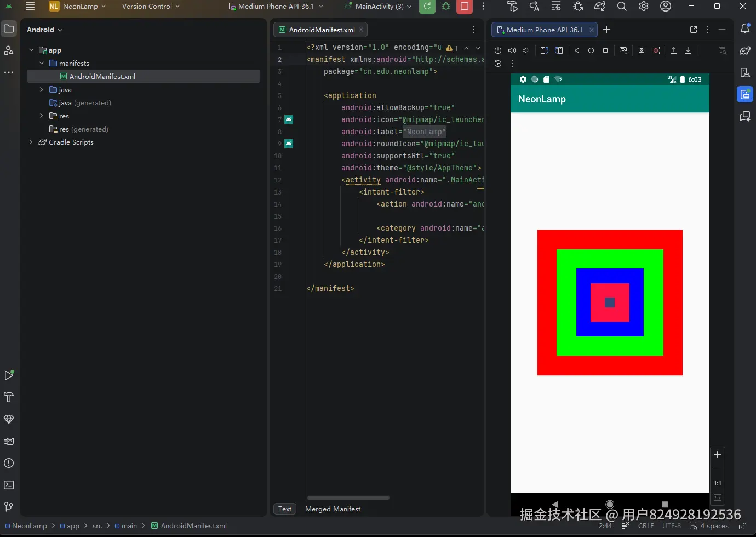Open device selector Medium Phone API 36.1
This screenshot has width=756, height=537.
(276, 7)
